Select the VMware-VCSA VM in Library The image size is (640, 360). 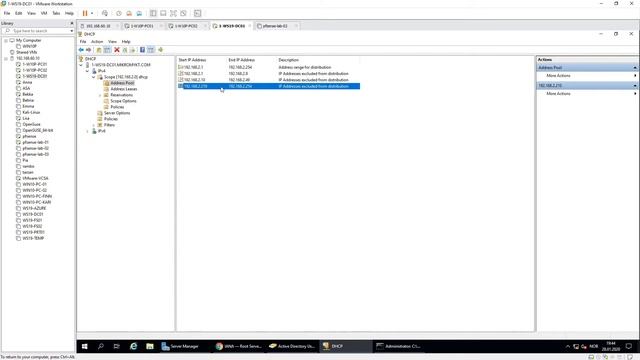(x=35, y=178)
